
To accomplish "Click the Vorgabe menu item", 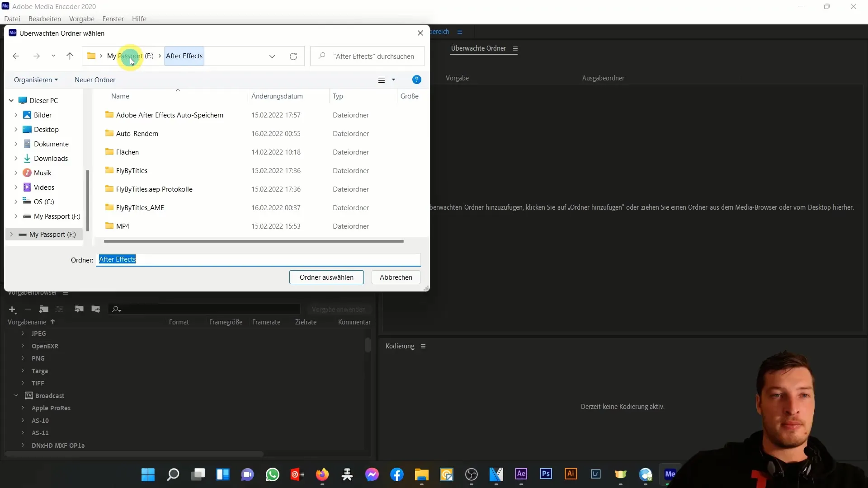I will (x=81, y=19).
